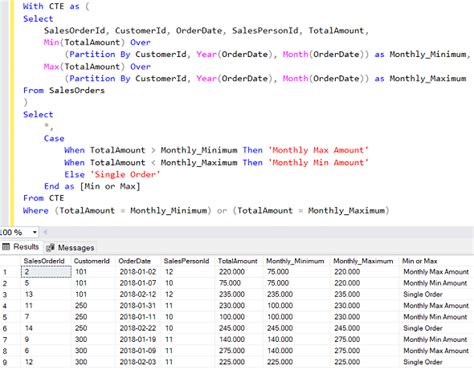Click 'Case' keyword in the query

[54, 138]
